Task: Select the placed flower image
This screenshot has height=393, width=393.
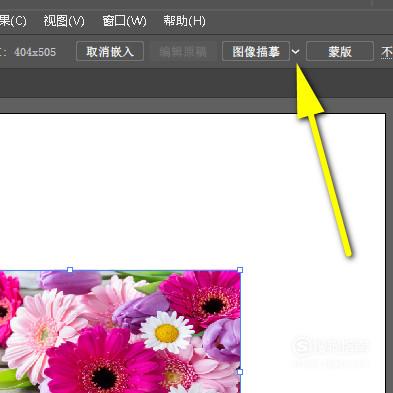Action: tap(120, 332)
